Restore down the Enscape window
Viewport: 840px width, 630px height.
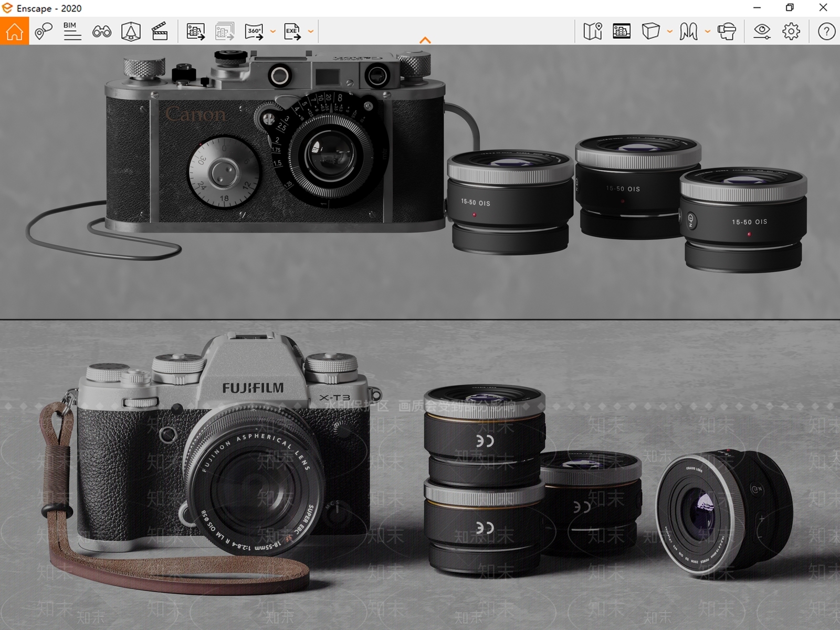pyautogui.click(x=790, y=8)
